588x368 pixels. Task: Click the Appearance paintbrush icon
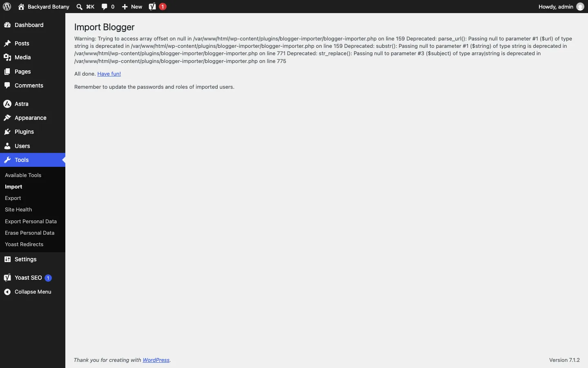tap(7, 118)
